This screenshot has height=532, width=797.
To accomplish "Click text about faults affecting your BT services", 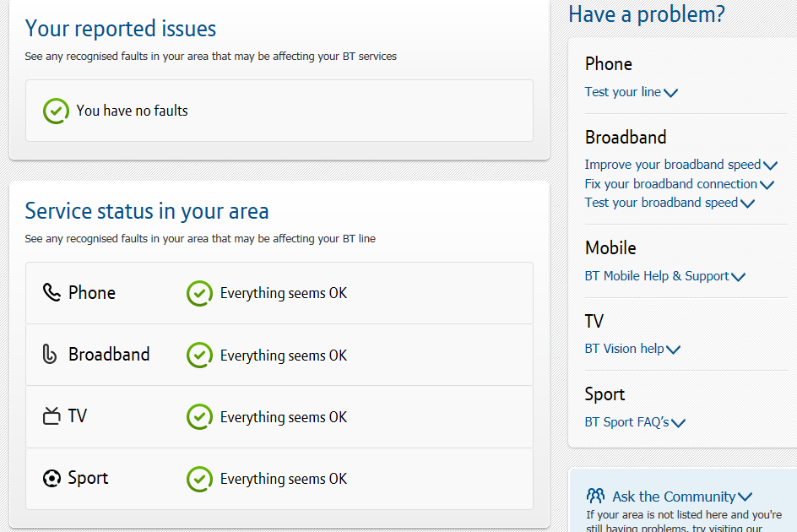I will (210, 57).
